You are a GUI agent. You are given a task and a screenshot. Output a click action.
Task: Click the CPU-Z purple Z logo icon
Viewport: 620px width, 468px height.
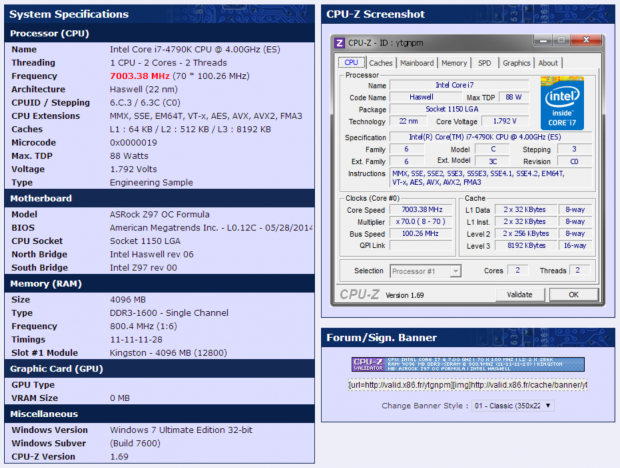click(339, 43)
